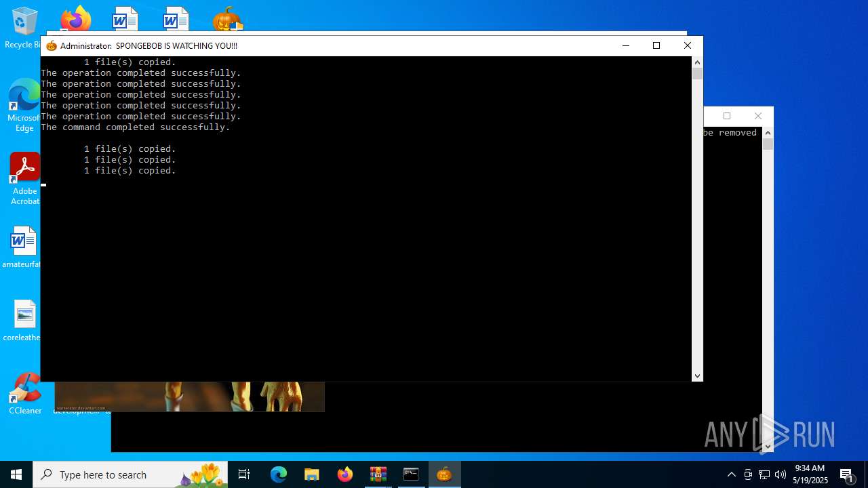Viewport: 868px width, 488px height.
Task: Maximize the SPONGEBOB IS WATCHING YOU window
Action: [x=656, y=45]
